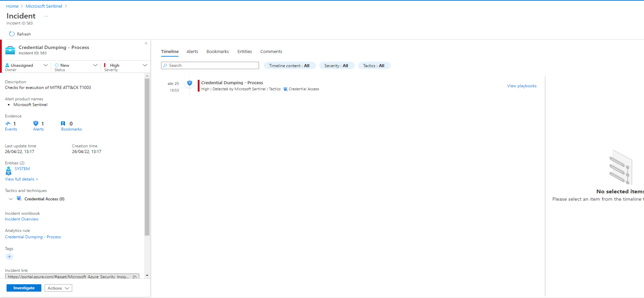The image size is (644, 298).
Task: Click the Credential Access icon in timeline entry
Action: point(285,89)
